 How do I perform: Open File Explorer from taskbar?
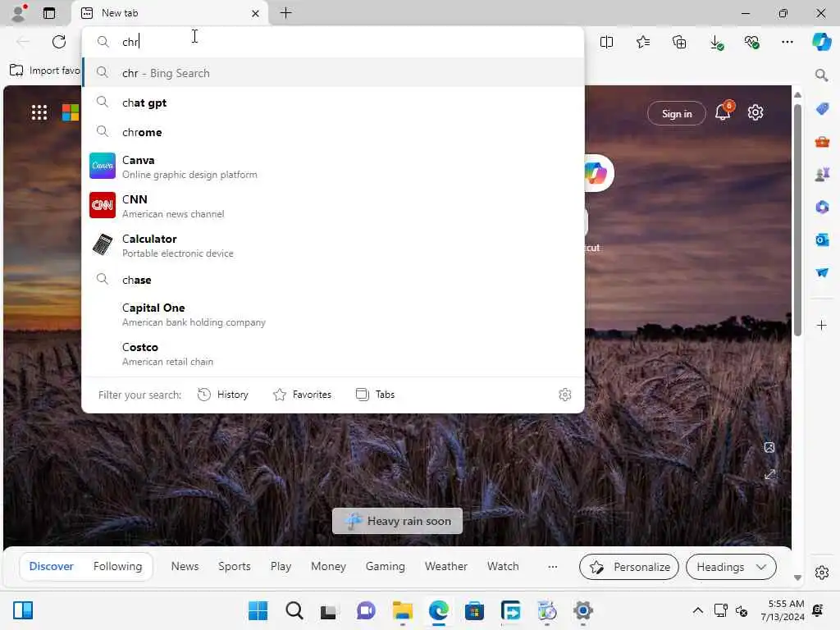coord(402,610)
